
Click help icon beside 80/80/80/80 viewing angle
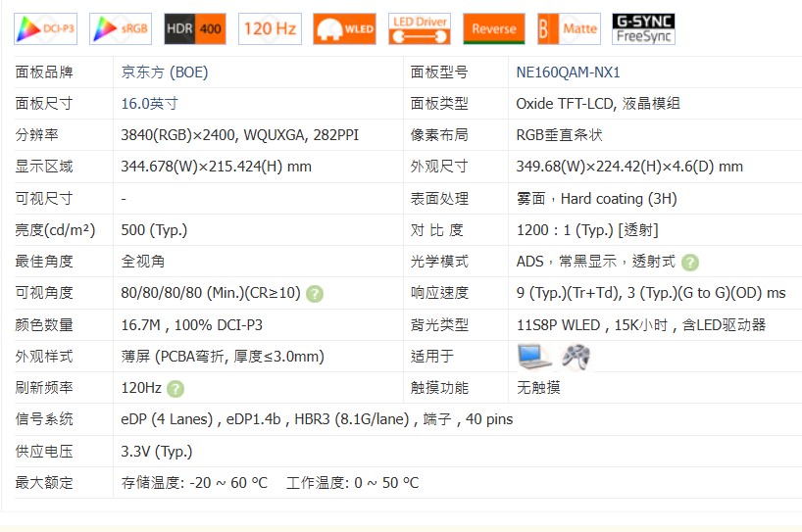pyautogui.click(x=315, y=293)
